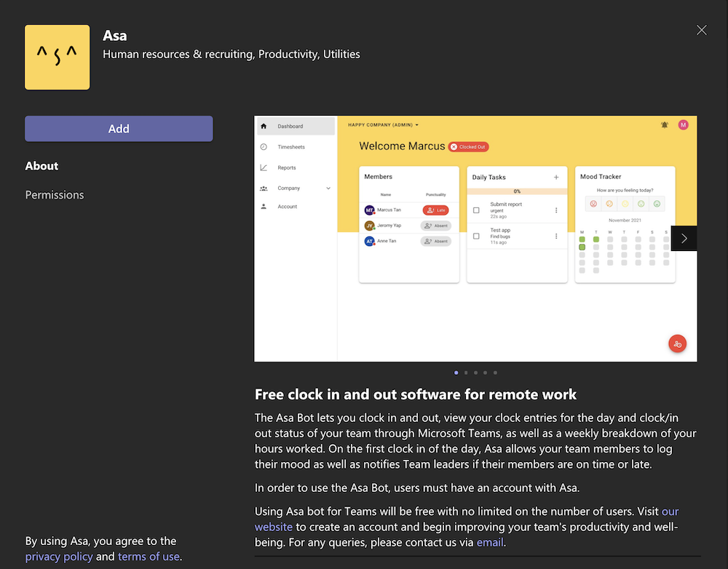
Task: Open the privacy policy link
Action: 59,557
